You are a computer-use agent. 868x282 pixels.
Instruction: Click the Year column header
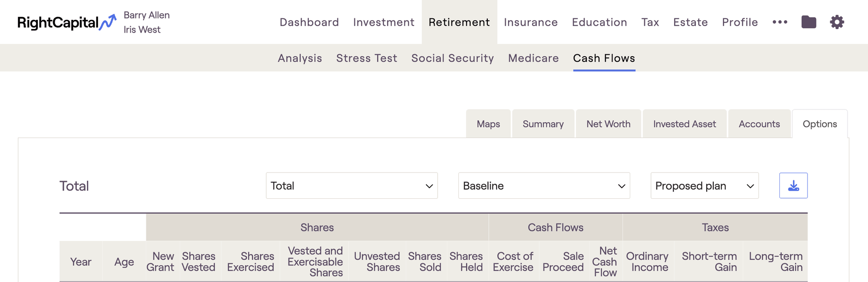(81, 262)
